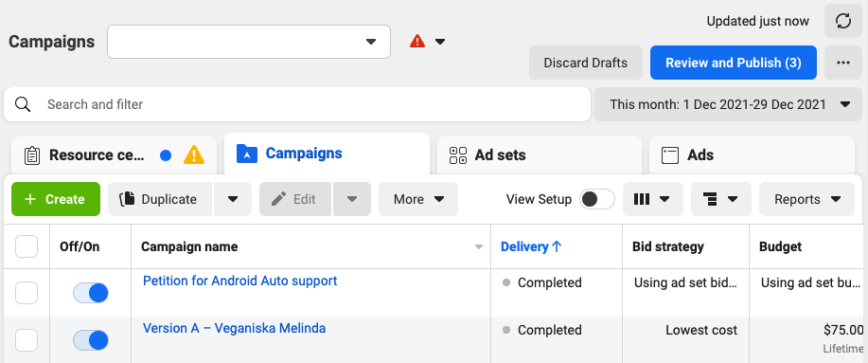Open the date range This month dropdown
This screenshot has height=363, width=868.
tap(729, 104)
